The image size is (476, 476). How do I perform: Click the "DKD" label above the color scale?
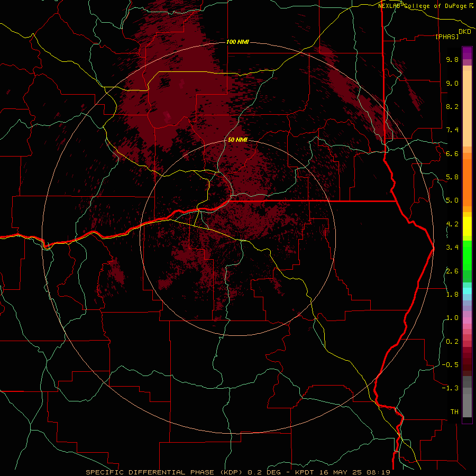tap(464, 32)
